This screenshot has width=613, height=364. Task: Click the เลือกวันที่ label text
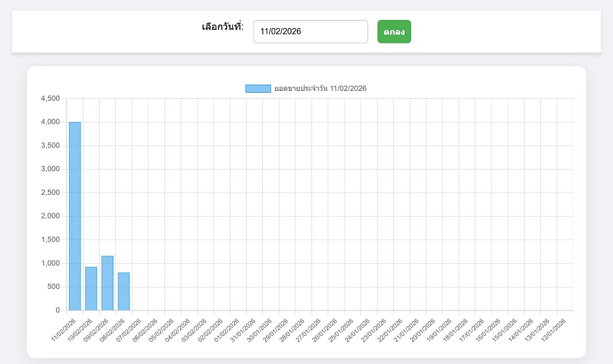222,27
